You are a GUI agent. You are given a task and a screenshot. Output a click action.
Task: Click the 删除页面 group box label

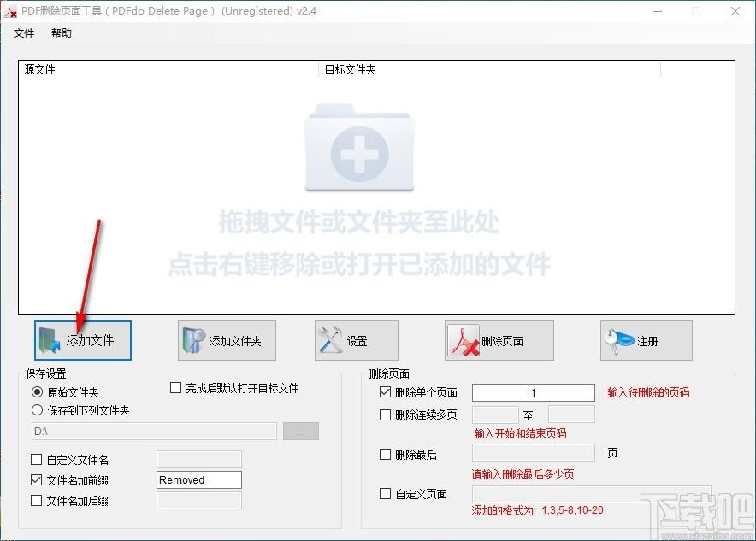click(x=388, y=373)
